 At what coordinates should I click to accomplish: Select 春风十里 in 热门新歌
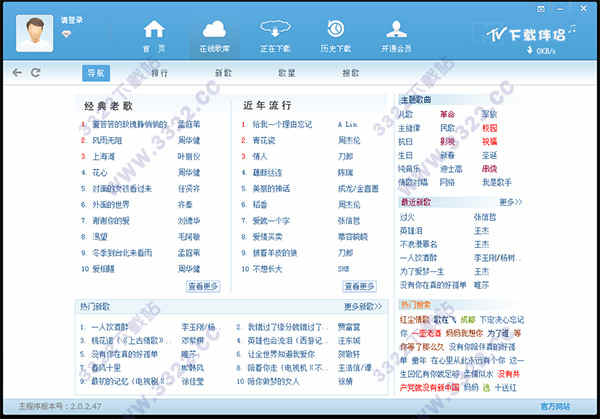106,368
